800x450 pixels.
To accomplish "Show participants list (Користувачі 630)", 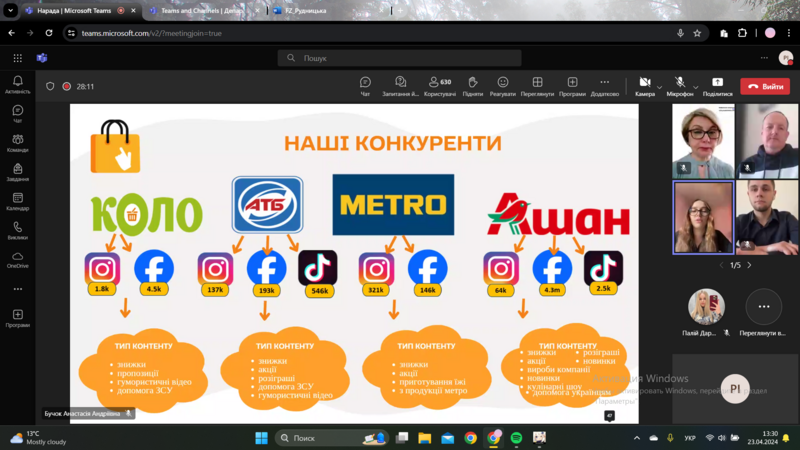I will [440, 86].
